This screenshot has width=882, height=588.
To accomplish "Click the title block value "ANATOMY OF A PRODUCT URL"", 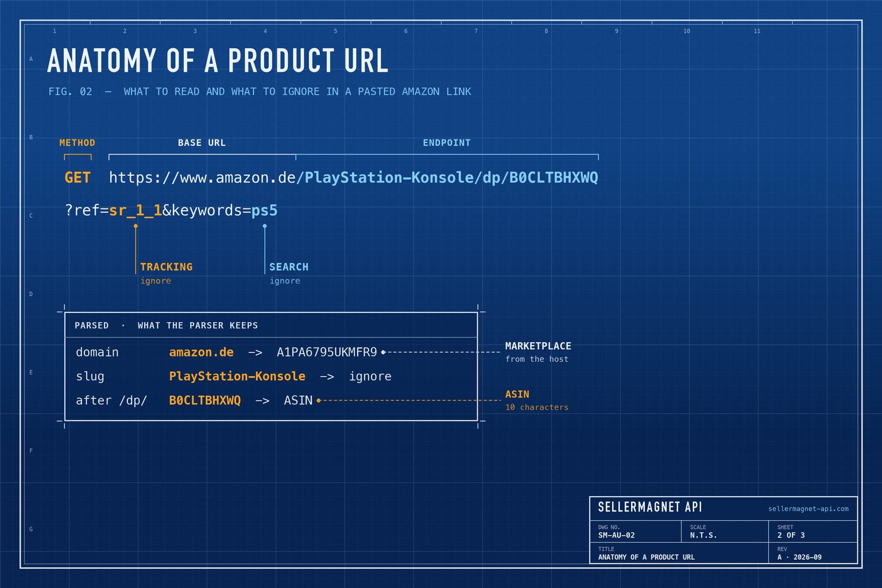I will (647, 557).
